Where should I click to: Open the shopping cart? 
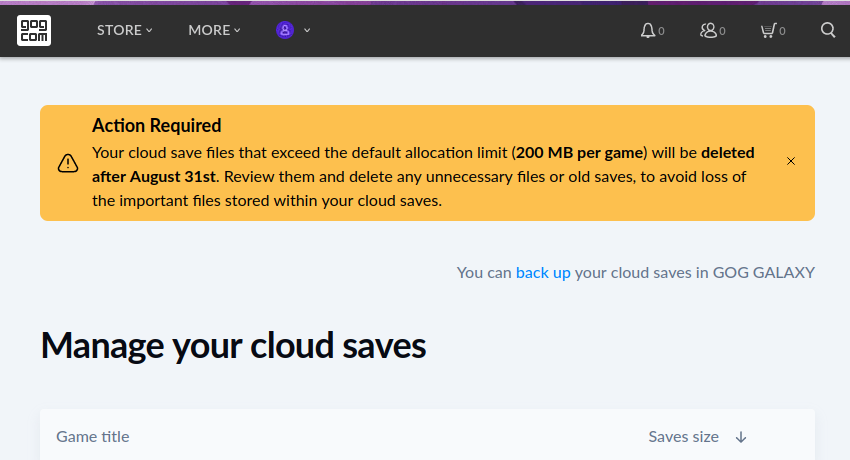[x=768, y=30]
